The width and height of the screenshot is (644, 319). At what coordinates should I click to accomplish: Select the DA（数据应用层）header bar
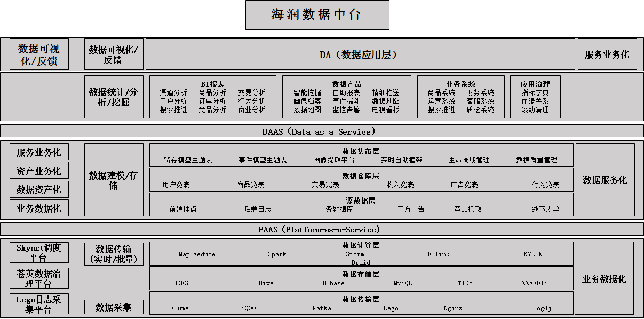coord(360,55)
